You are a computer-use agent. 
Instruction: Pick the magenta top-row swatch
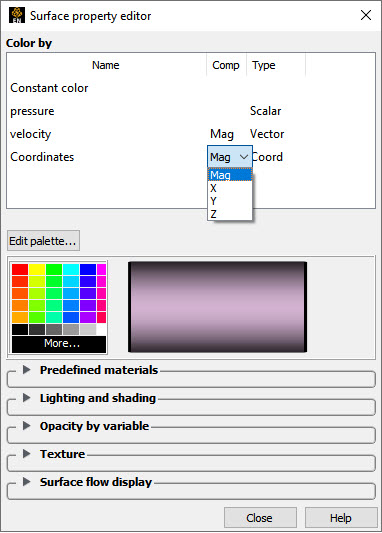102,269
